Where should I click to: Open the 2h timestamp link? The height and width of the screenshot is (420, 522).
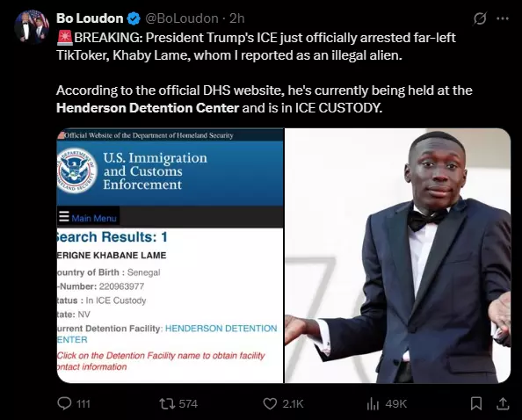(x=237, y=18)
